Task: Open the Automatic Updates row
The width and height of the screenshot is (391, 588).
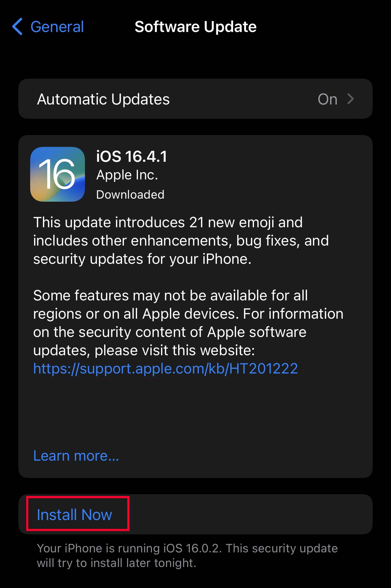Action: pos(195,99)
